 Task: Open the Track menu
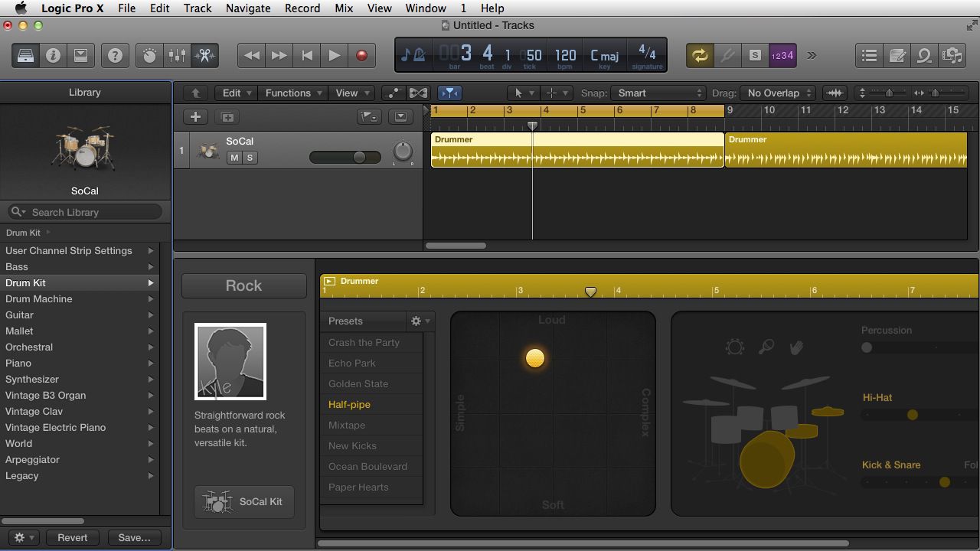pos(198,8)
